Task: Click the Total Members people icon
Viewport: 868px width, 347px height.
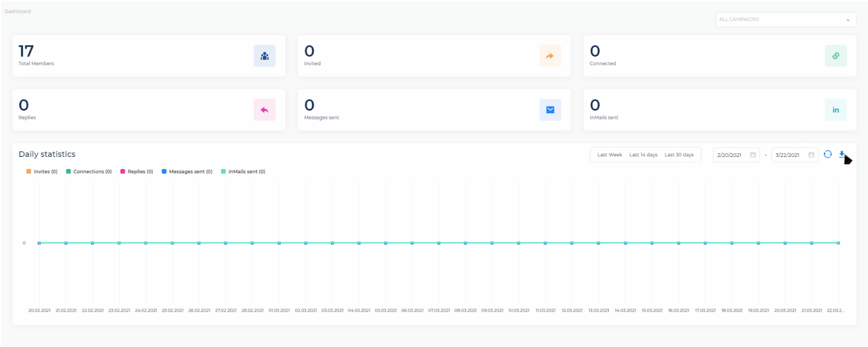Action: [x=264, y=56]
